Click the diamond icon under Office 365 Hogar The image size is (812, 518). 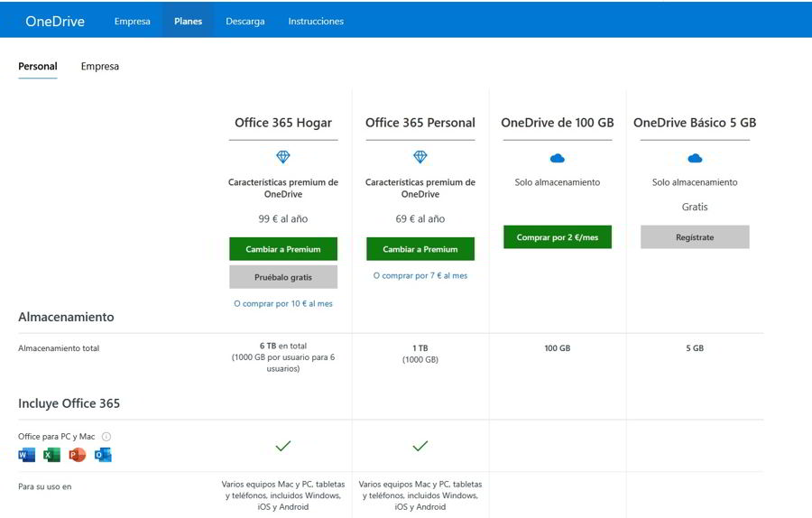coord(283,157)
